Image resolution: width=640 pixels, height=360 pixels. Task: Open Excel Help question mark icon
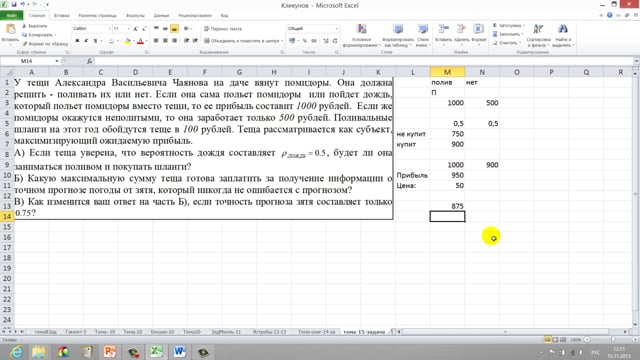(609, 15)
